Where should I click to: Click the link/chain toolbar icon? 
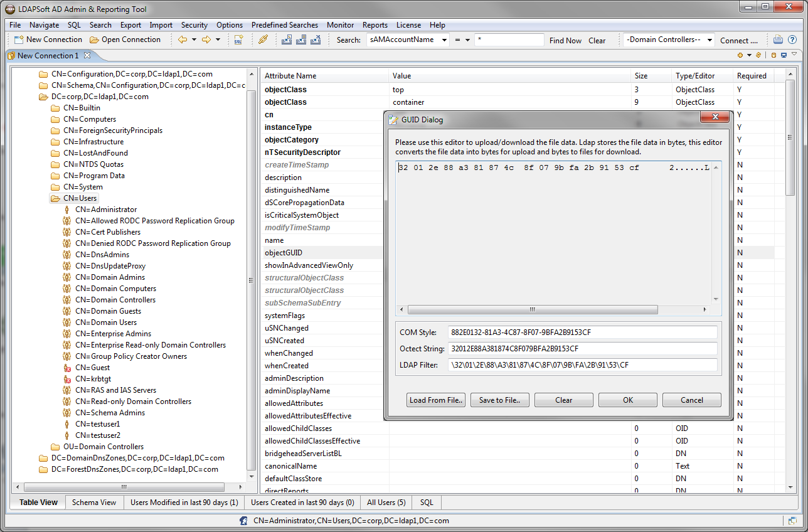[263, 40]
